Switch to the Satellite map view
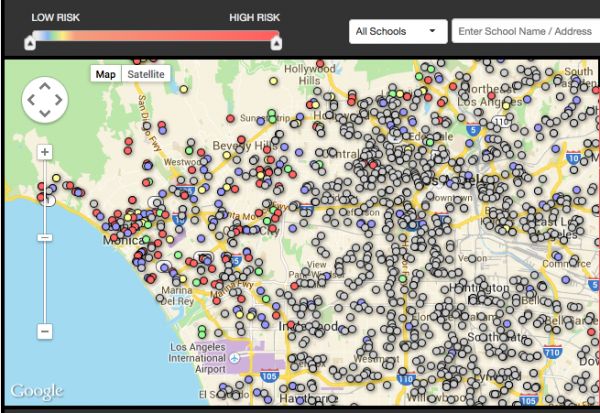Viewport: 600px width, 413px height. point(146,74)
